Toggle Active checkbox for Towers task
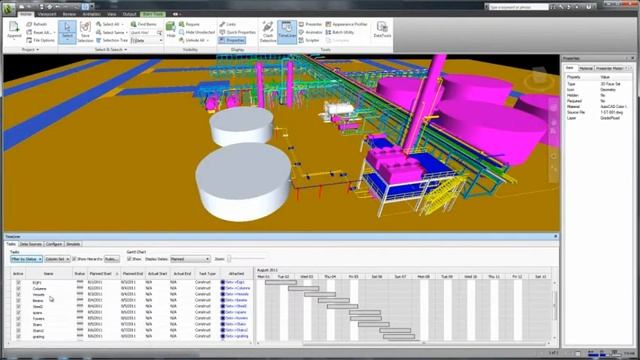 18,318
